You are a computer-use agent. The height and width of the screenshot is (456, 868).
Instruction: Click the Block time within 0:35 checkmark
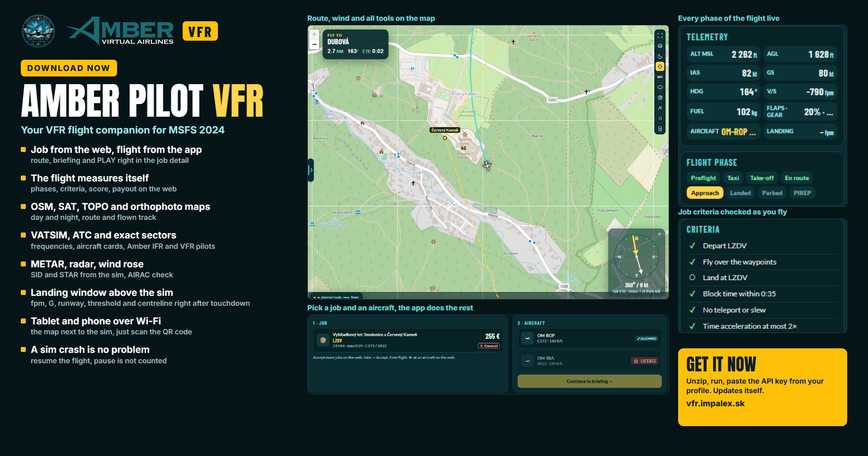pos(692,294)
